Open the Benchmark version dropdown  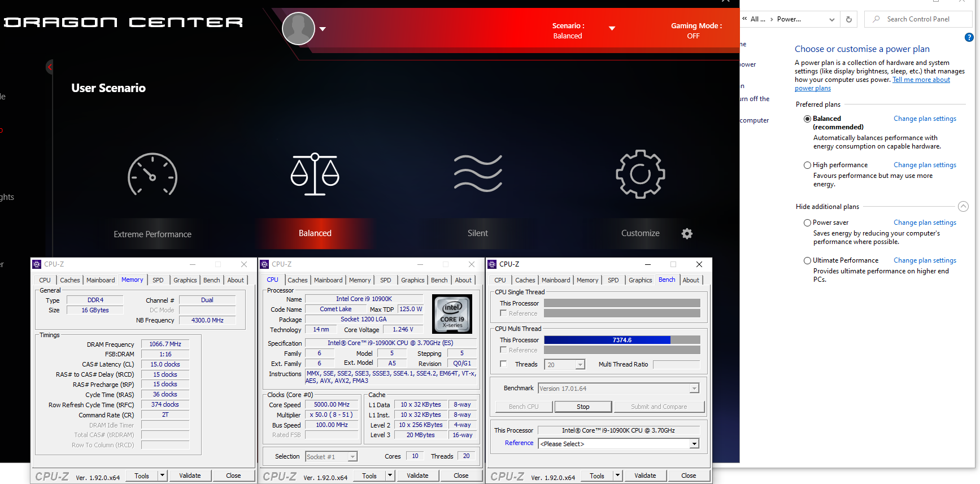tap(694, 389)
